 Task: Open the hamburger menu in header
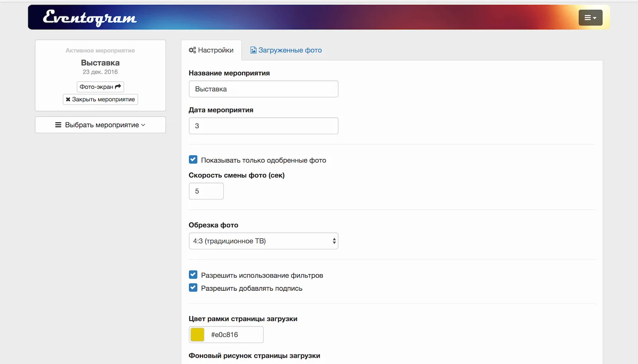590,18
